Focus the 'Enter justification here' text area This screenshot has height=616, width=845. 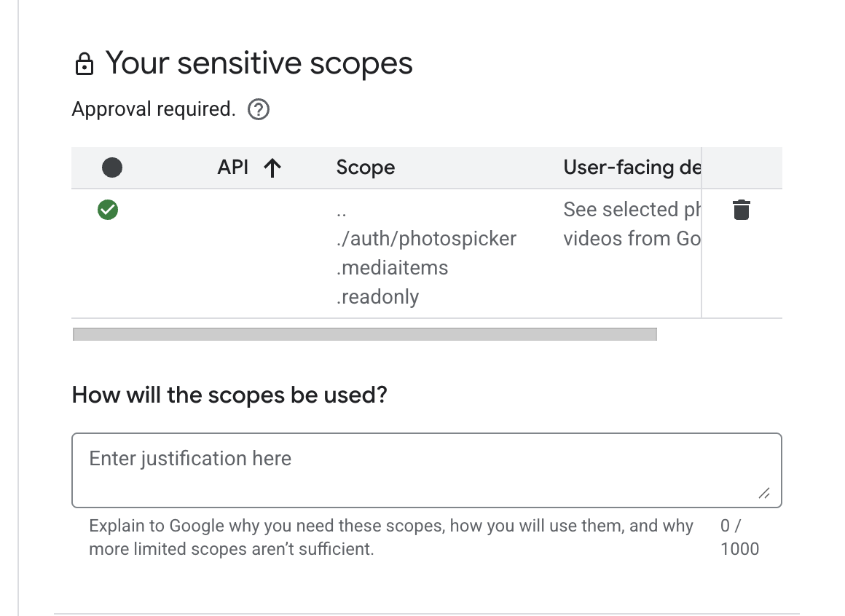pos(426,470)
